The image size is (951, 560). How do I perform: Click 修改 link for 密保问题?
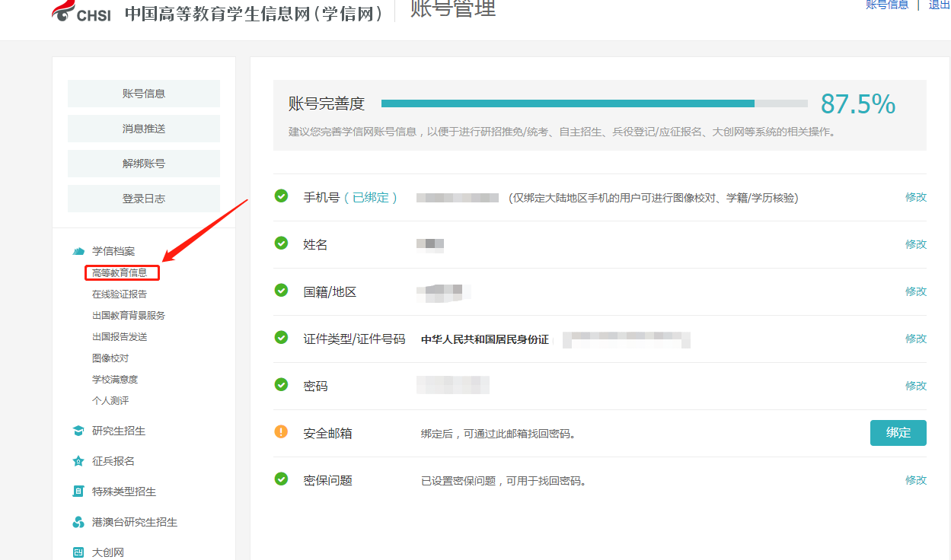[x=916, y=480]
